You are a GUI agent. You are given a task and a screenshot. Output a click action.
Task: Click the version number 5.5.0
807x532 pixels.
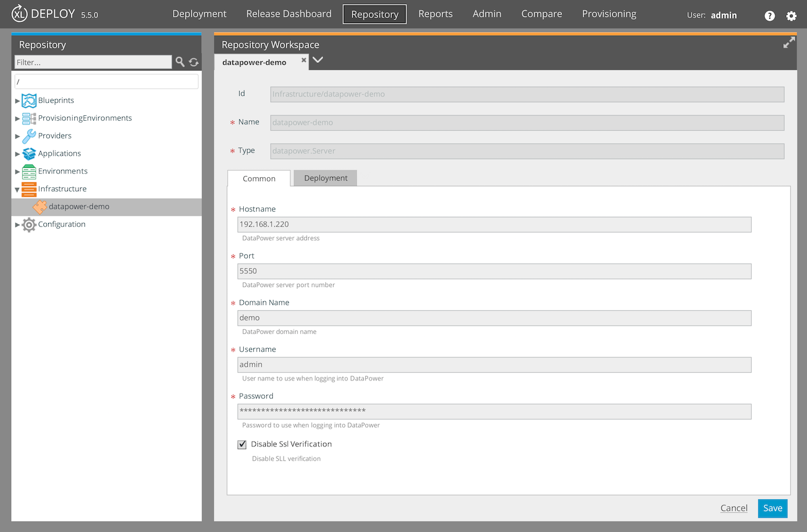(89, 15)
